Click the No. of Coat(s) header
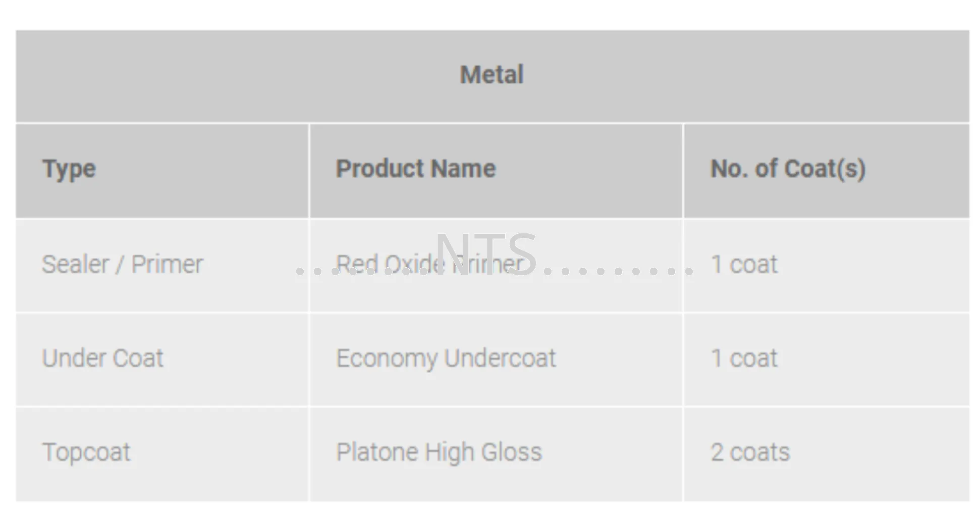This screenshot has height=505, width=980. point(788,169)
